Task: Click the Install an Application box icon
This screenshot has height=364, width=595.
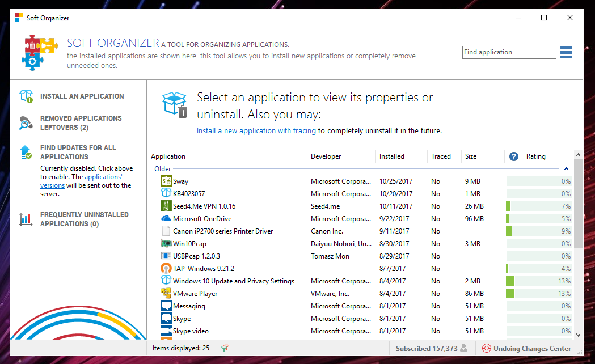Action: (x=26, y=96)
